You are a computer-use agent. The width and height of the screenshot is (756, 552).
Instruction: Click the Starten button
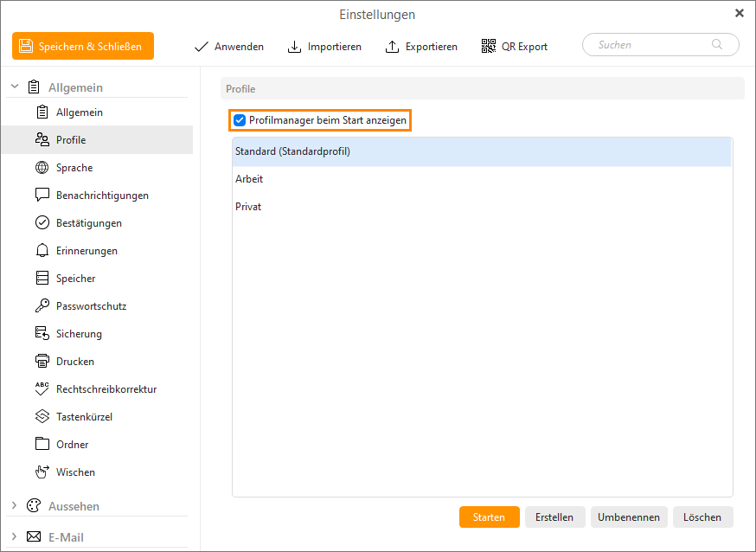489,517
